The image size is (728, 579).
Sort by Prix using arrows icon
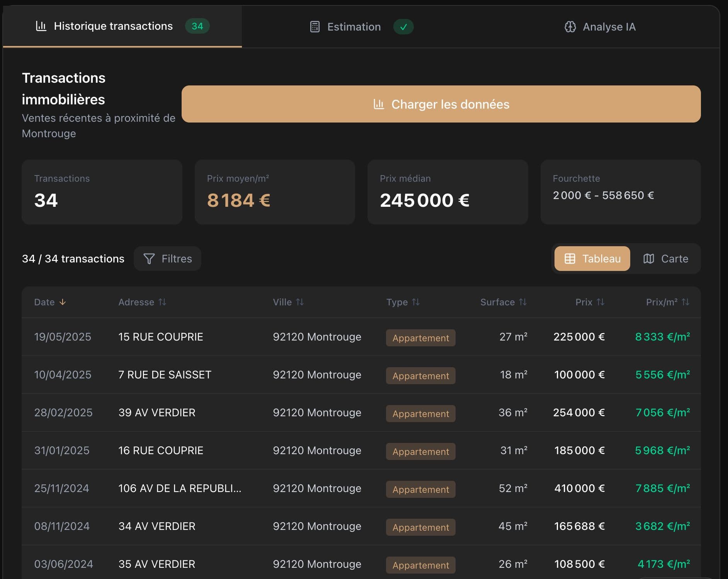click(600, 302)
